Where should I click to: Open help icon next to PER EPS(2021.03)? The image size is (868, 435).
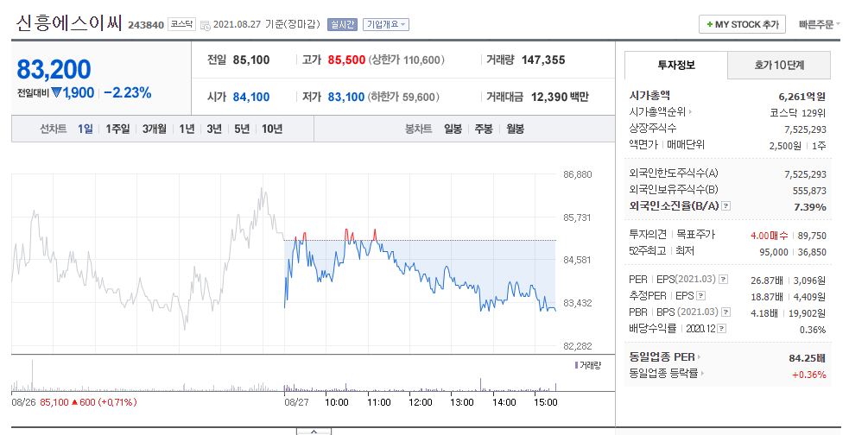[723, 280]
